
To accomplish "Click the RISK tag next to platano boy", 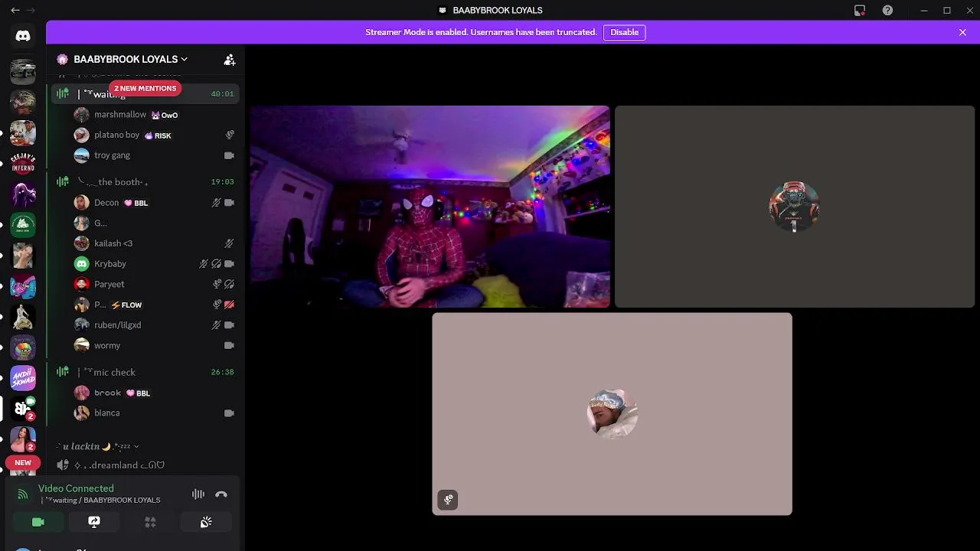I will pyautogui.click(x=158, y=135).
